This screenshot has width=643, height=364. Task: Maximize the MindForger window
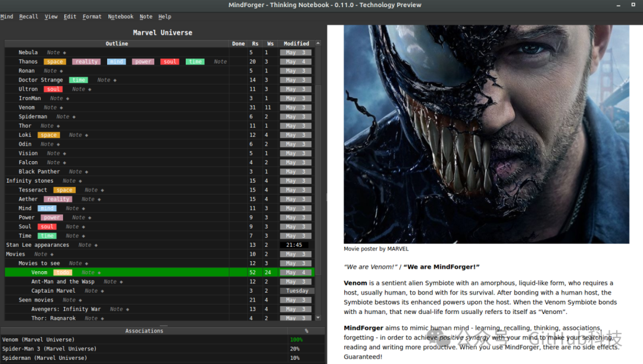[x=633, y=5]
